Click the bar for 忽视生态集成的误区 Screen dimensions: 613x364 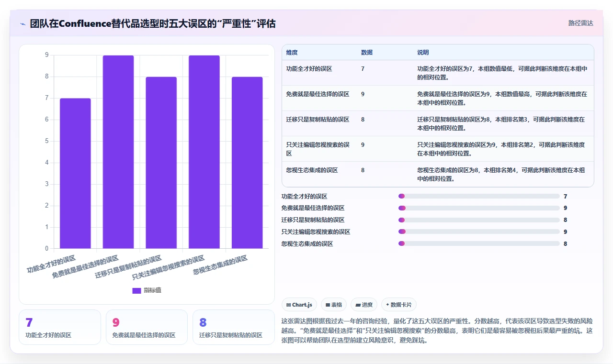[247, 163]
